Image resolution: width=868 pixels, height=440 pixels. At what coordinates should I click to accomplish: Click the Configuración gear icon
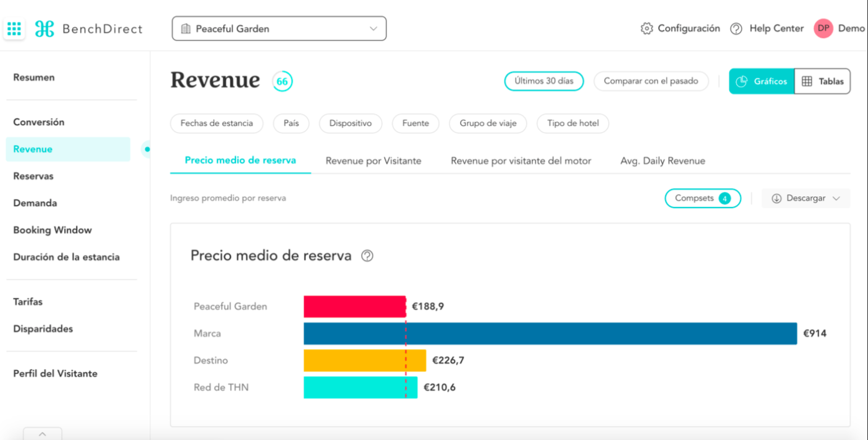[x=646, y=29]
